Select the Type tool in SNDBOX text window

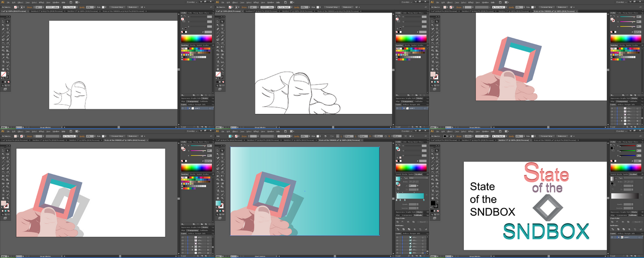437,158
